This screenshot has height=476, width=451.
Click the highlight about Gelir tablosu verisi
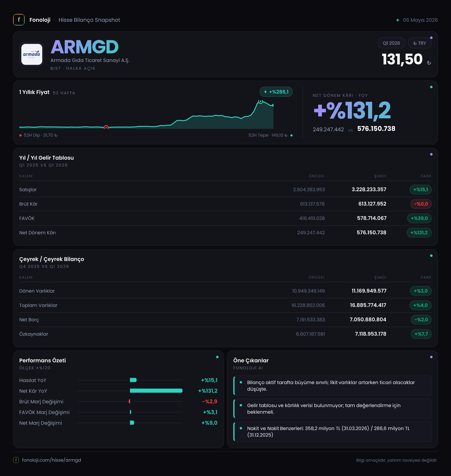point(333,409)
